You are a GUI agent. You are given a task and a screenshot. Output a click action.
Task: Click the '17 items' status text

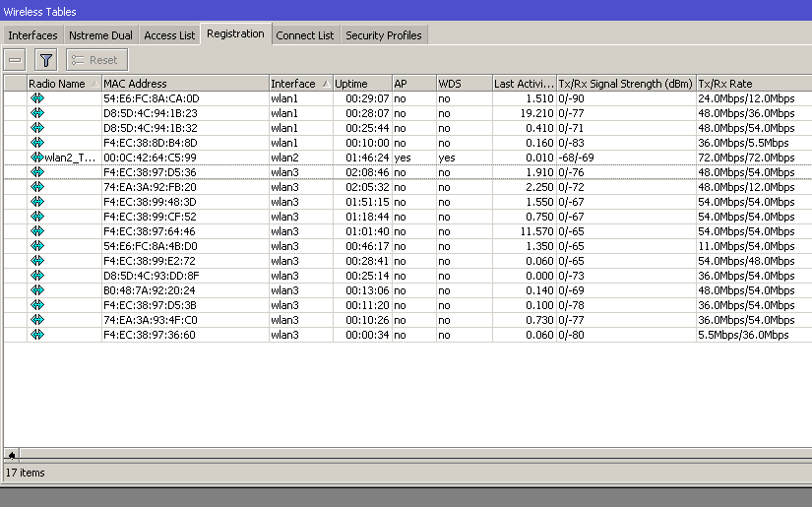[x=25, y=473]
